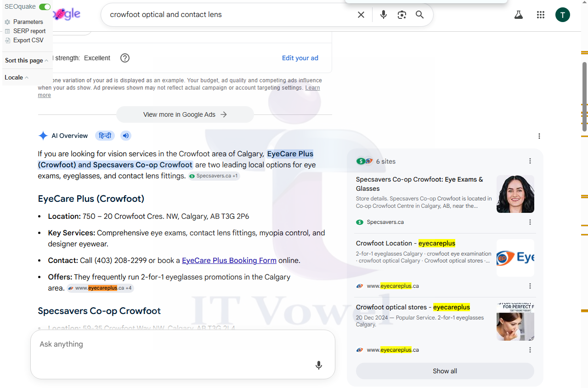Toggle the SEOquake switch off
Image resolution: width=588 pixels, height=388 pixels.
coord(45,7)
